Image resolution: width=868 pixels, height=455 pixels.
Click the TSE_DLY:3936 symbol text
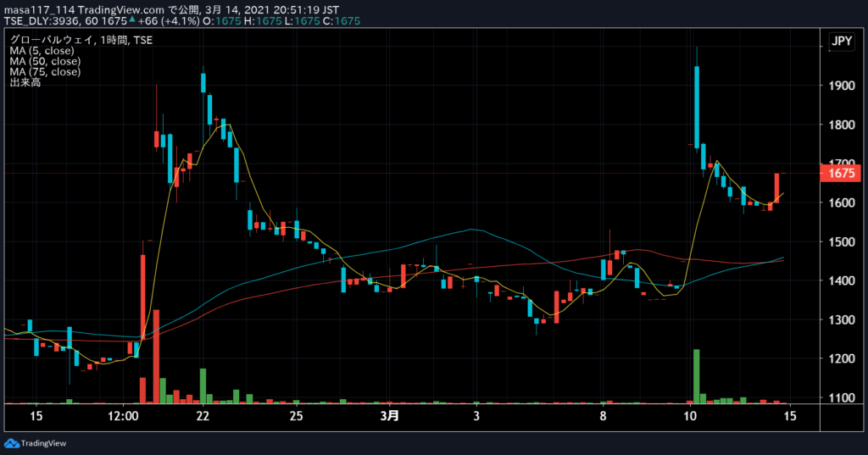(x=42, y=21)
